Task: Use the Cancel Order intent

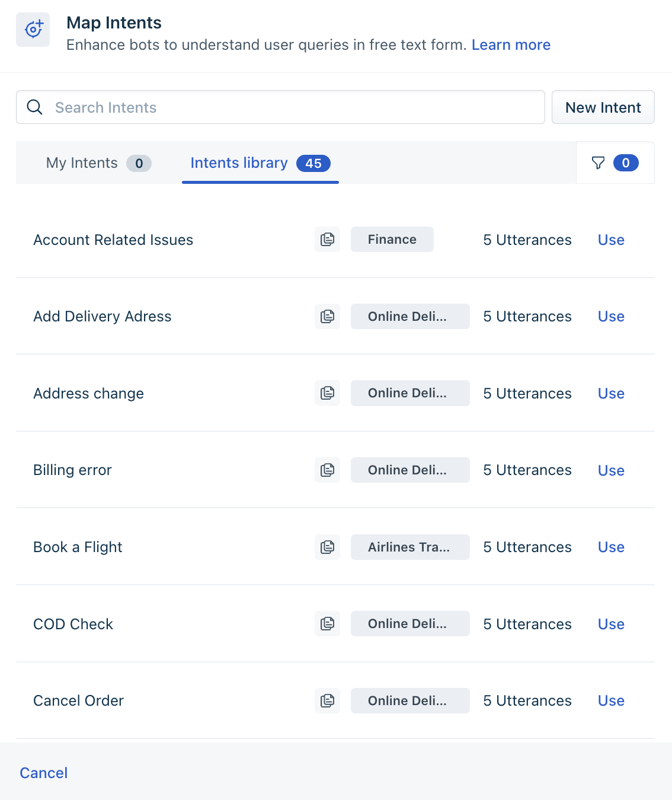Action: 611,701
